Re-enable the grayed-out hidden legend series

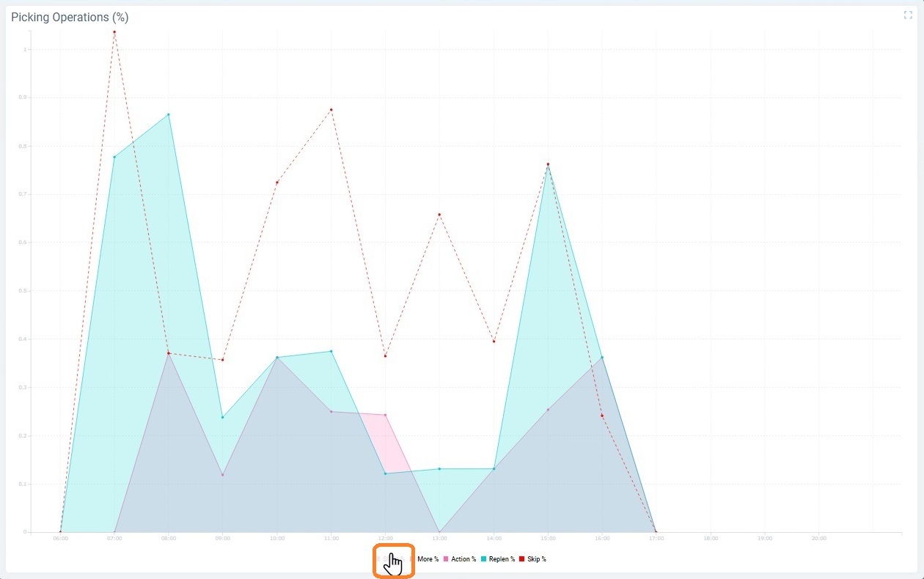[394, 558]
